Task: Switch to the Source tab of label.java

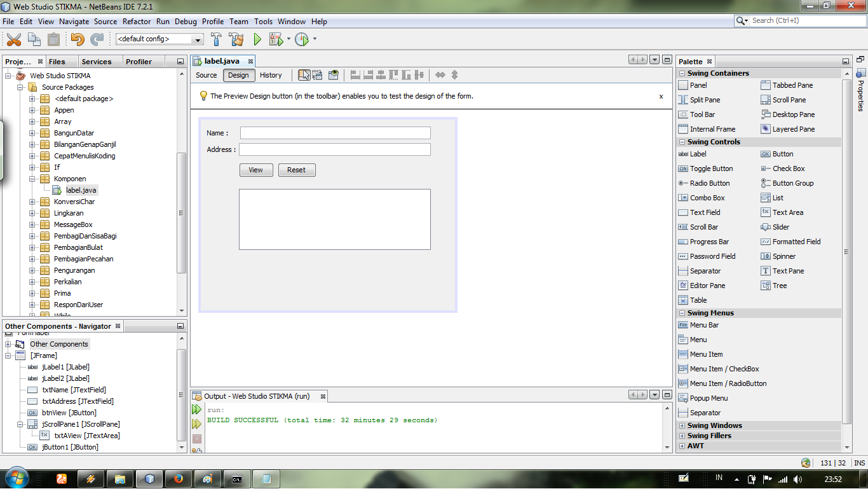Action: point(205,75)
